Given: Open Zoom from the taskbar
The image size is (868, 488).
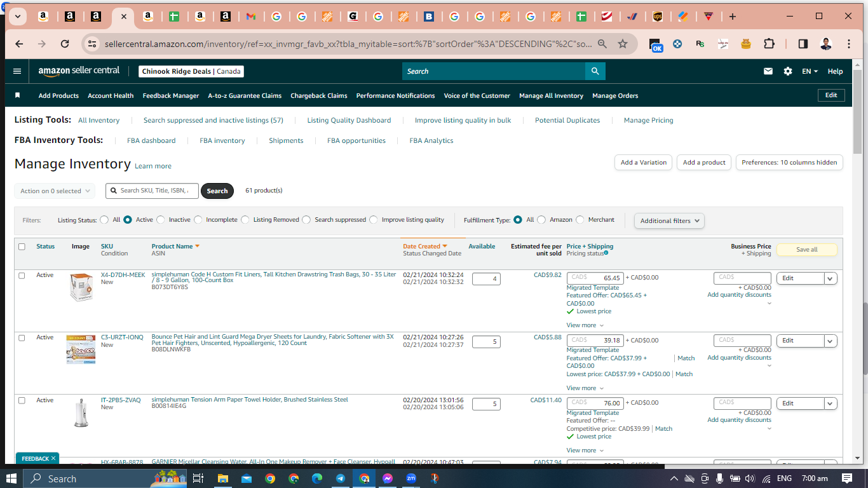Looking at the screenshot, I should coord(411,478).
